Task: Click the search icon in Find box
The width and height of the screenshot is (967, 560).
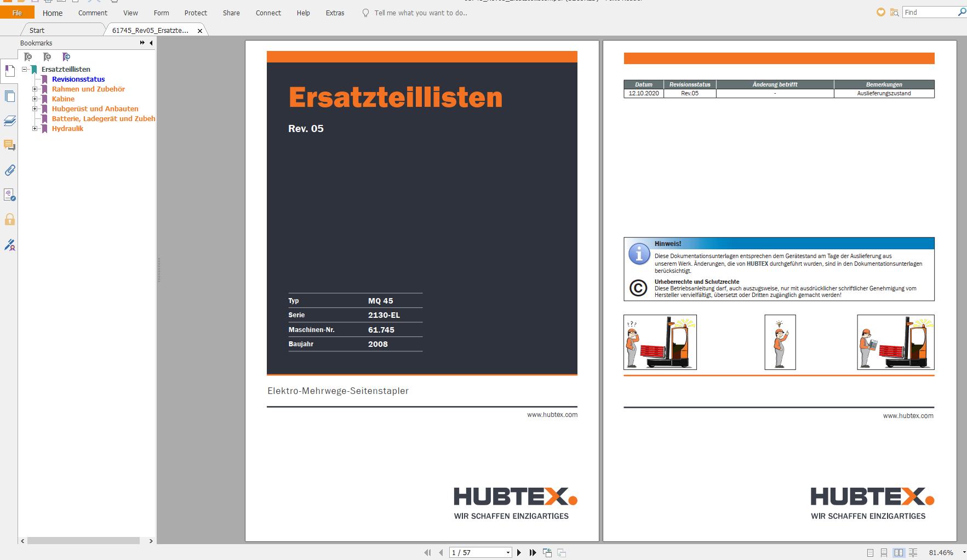Action: tap(962, 12)
